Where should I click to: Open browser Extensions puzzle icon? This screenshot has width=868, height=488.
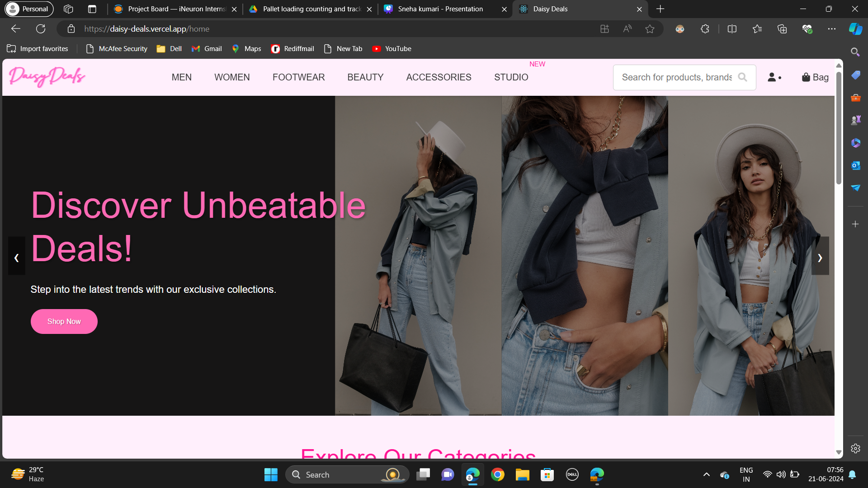tap(705, 29)
